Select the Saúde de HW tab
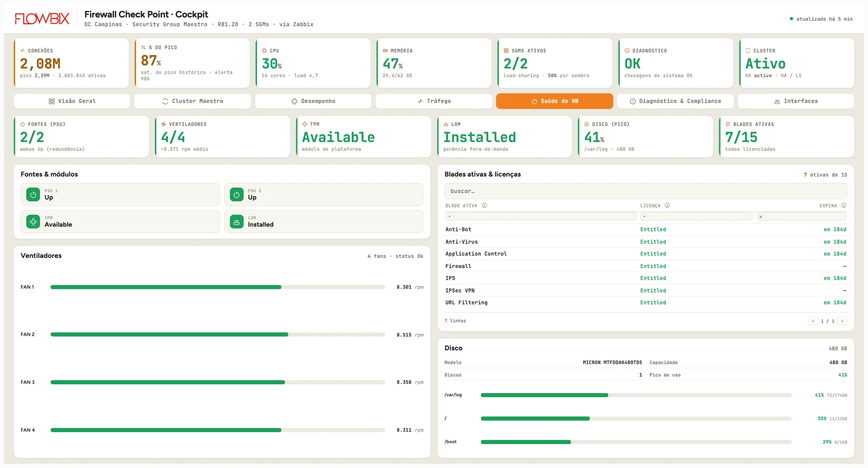The image size is (868, 468). [555, 101]
